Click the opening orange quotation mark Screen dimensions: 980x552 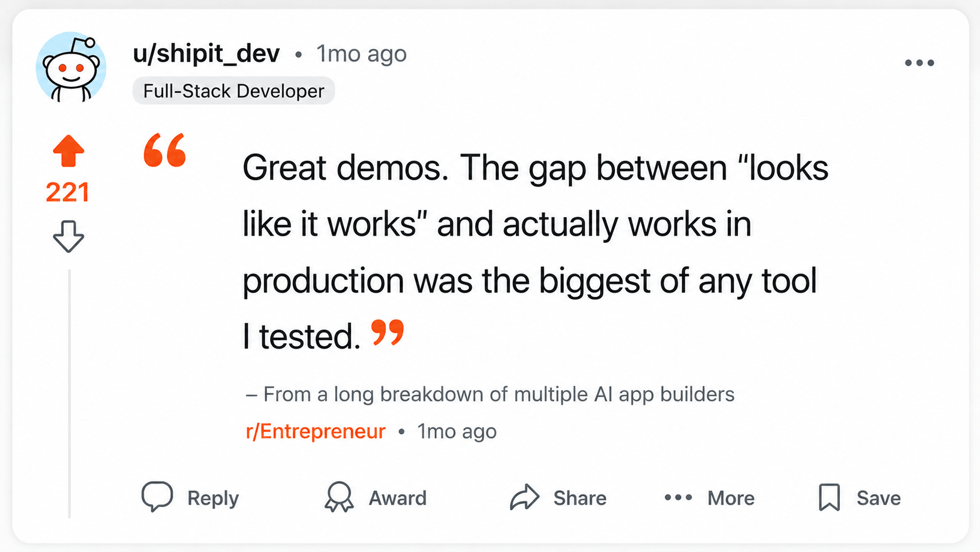tap(165, 150)
